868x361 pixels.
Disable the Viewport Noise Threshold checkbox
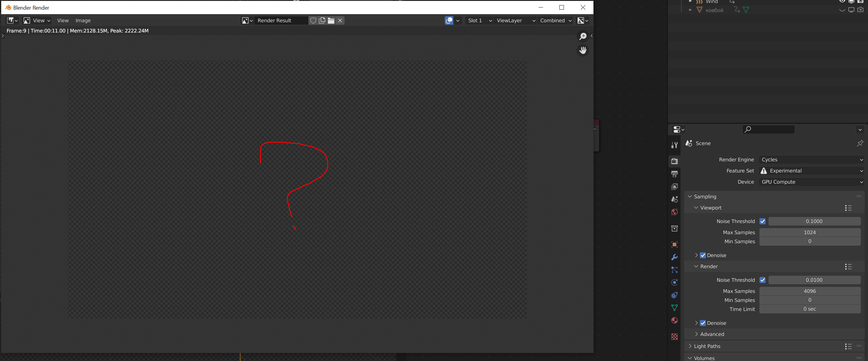762,221
